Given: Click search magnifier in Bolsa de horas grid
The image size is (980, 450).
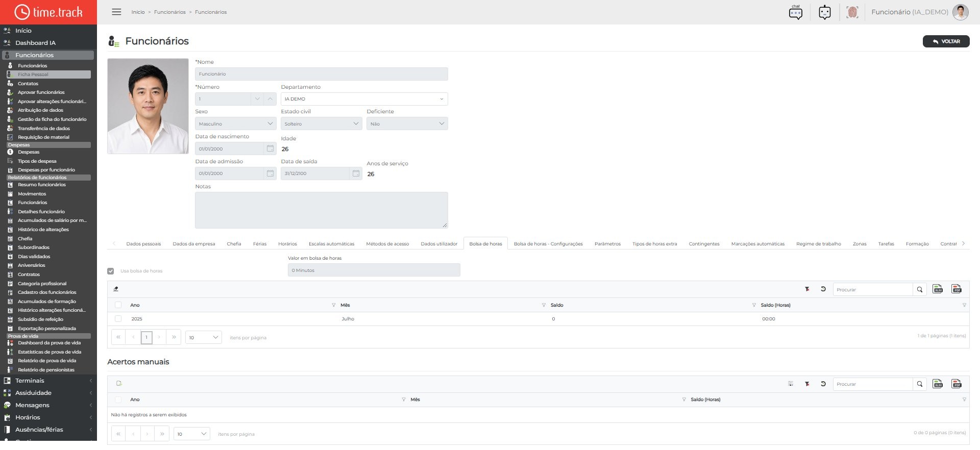Looking at the screenshot, I should point(919,289).
